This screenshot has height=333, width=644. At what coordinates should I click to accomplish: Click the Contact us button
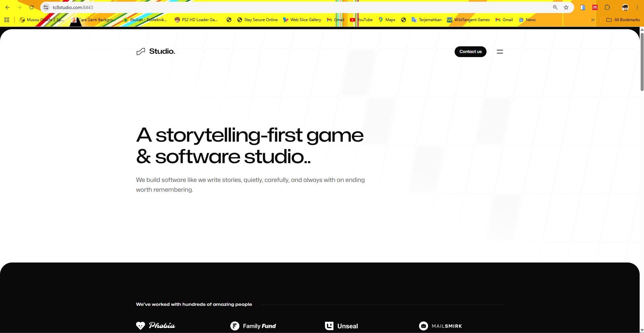470,51
